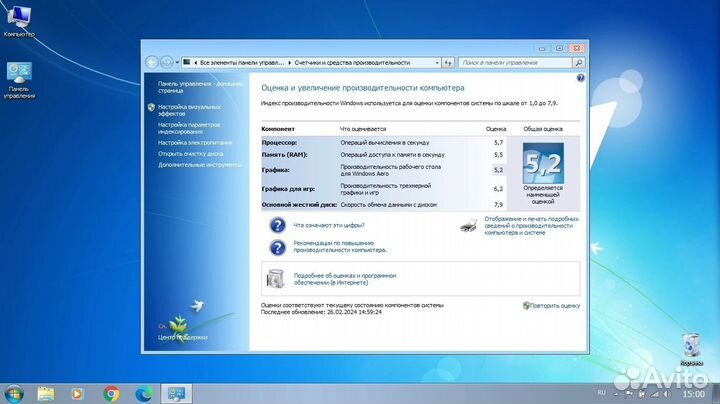The width and height of the screenshot is (720, 404).
Task: Click the hard disk score 7,9
Action: coord(498,205)
